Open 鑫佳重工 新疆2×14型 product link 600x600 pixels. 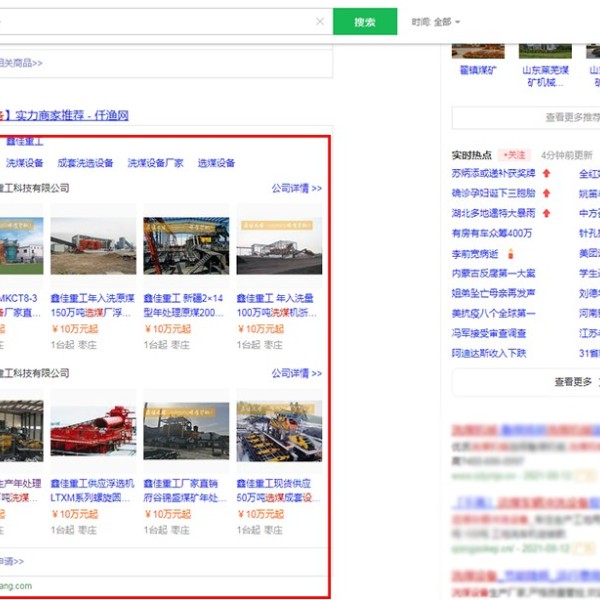click(x=184, y=305)
